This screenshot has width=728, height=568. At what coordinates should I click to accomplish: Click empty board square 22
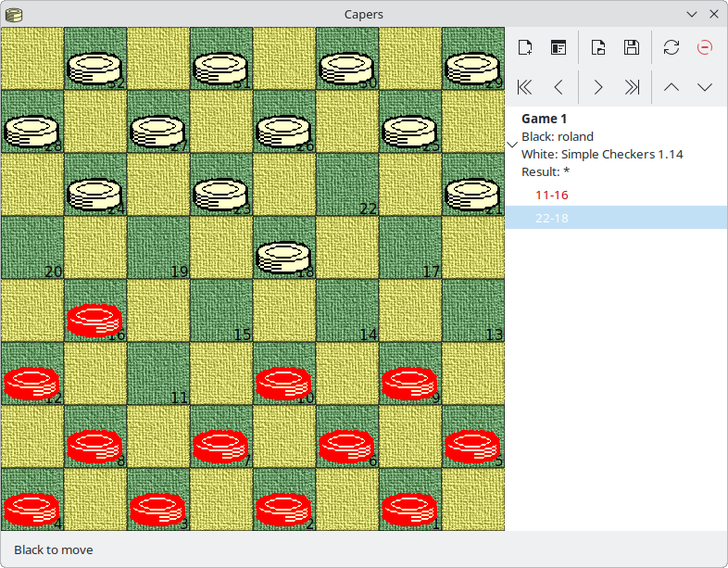coord(346,184)
